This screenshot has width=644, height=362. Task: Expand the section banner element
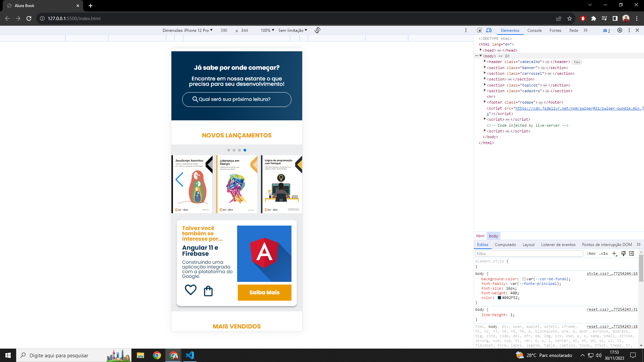point(485,67)
